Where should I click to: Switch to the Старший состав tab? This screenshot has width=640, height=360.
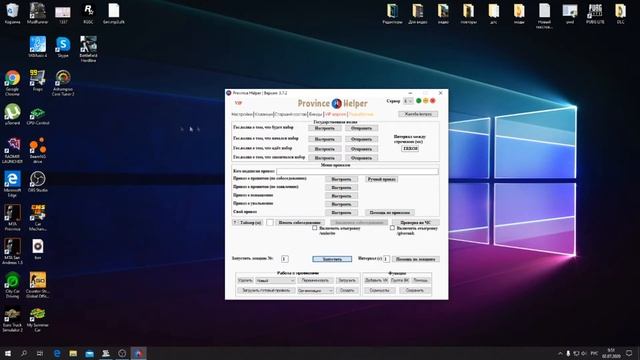point(291,114)
